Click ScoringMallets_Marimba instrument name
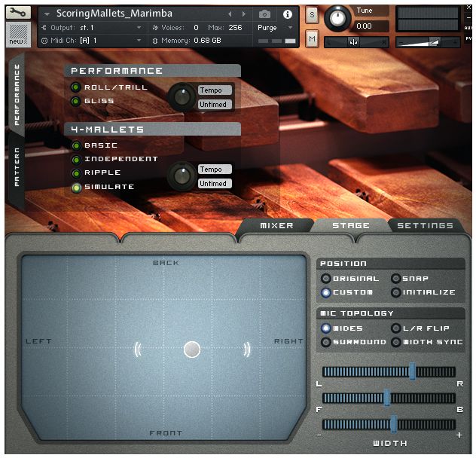Image resolution: width=476 pixels, height=458 pixels. pyautogui.click(x=114, y=14)
